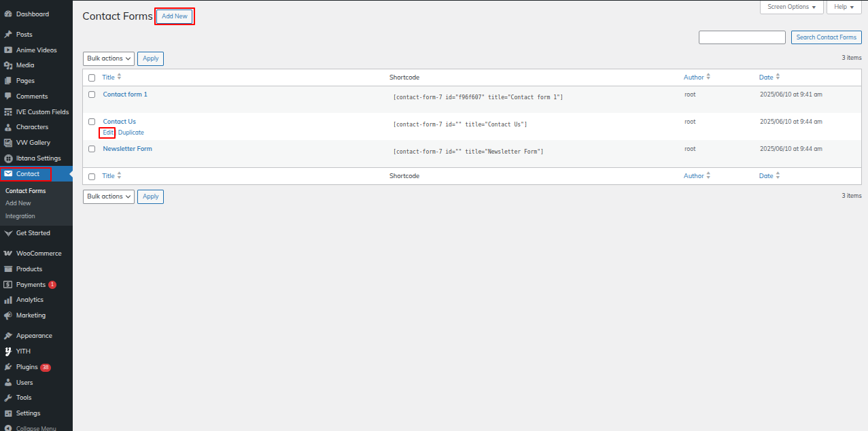Click the Appearance paintbrush icon
868x431 pixels.
[8, 336]
